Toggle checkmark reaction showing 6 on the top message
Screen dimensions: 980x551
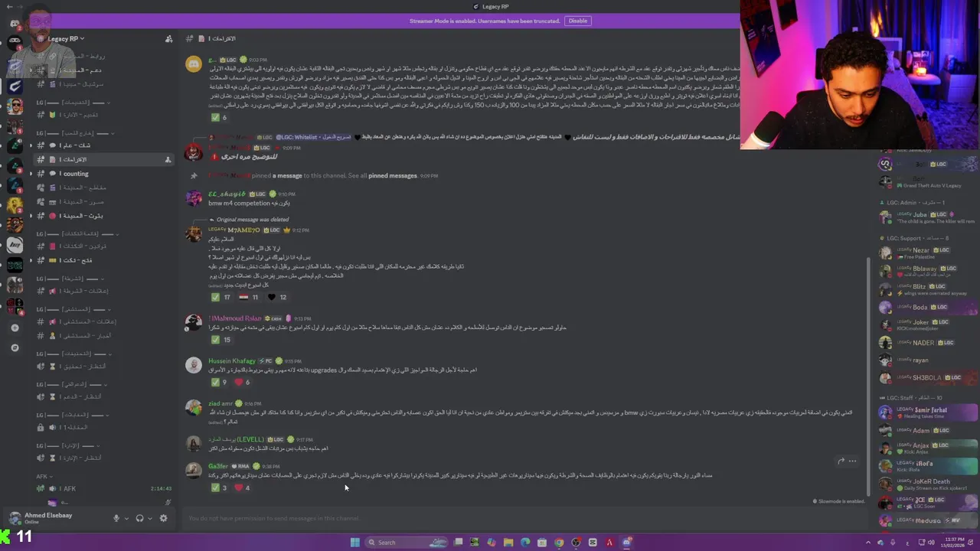click(x=219, y=117)
